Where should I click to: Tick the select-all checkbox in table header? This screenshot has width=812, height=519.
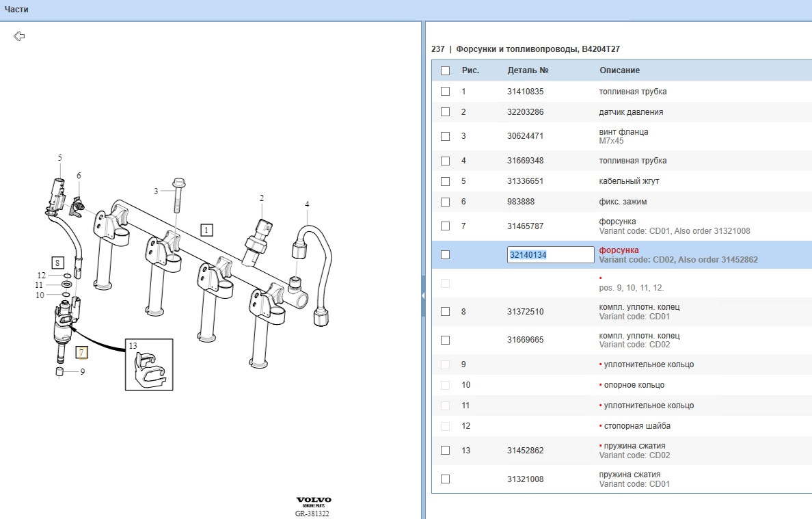coord(446,70)
